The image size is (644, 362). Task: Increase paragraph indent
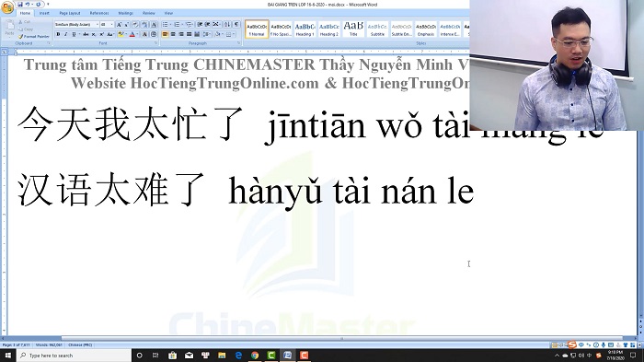[x=207, y=25]
